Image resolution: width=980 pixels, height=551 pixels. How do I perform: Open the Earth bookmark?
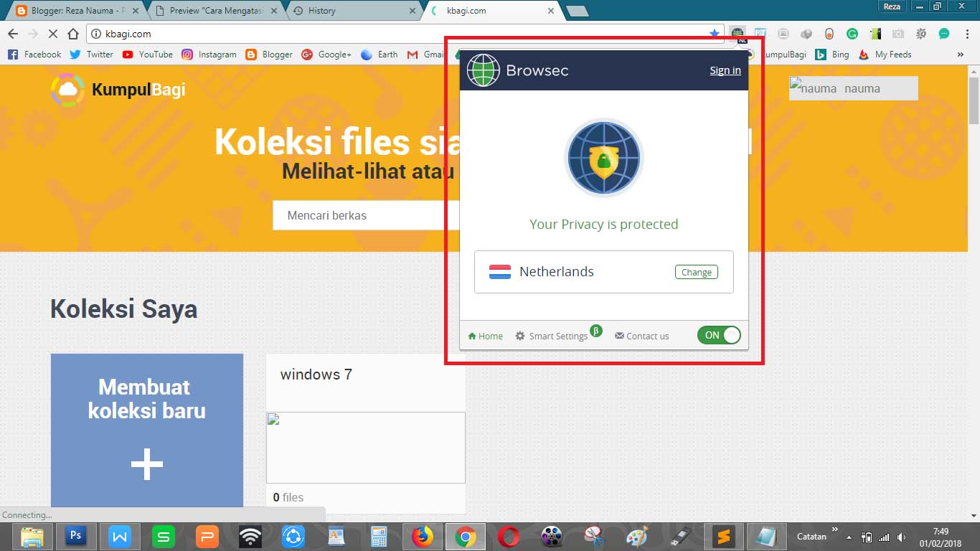coord(379,55)
